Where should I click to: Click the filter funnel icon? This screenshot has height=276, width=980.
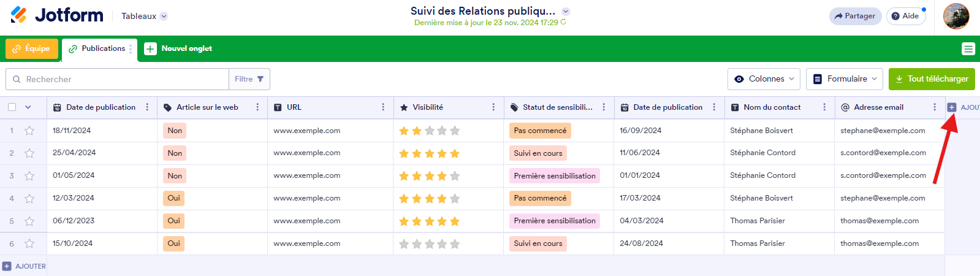click(260, 79)
